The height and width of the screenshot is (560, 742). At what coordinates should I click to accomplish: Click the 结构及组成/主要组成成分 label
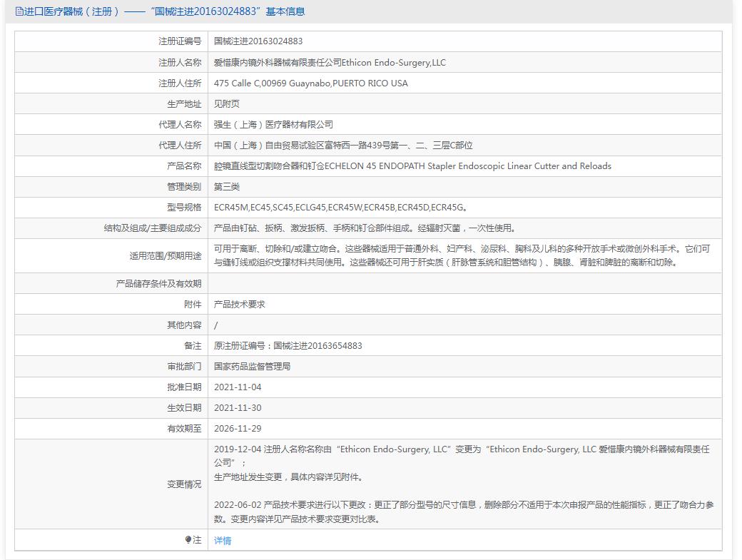tap(153, 228)
